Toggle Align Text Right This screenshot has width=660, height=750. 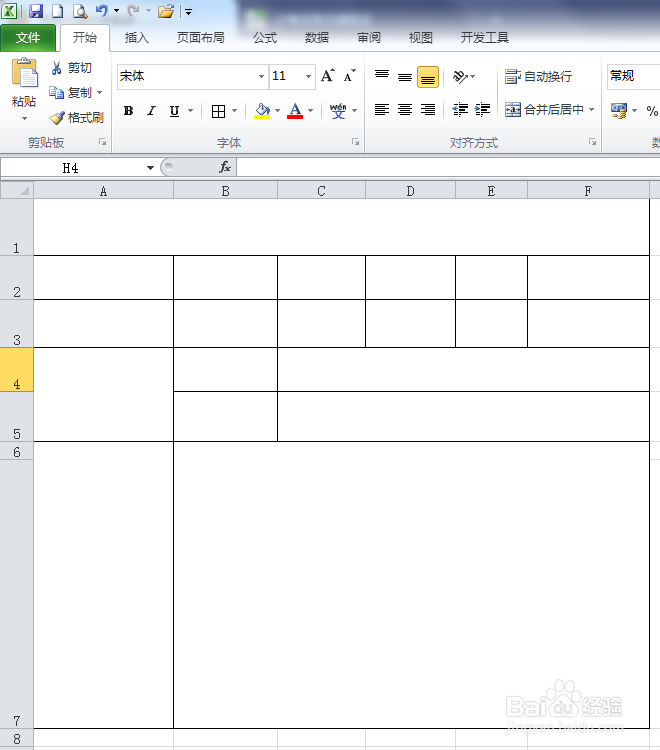pyautogui.click(x=428, y=110)
